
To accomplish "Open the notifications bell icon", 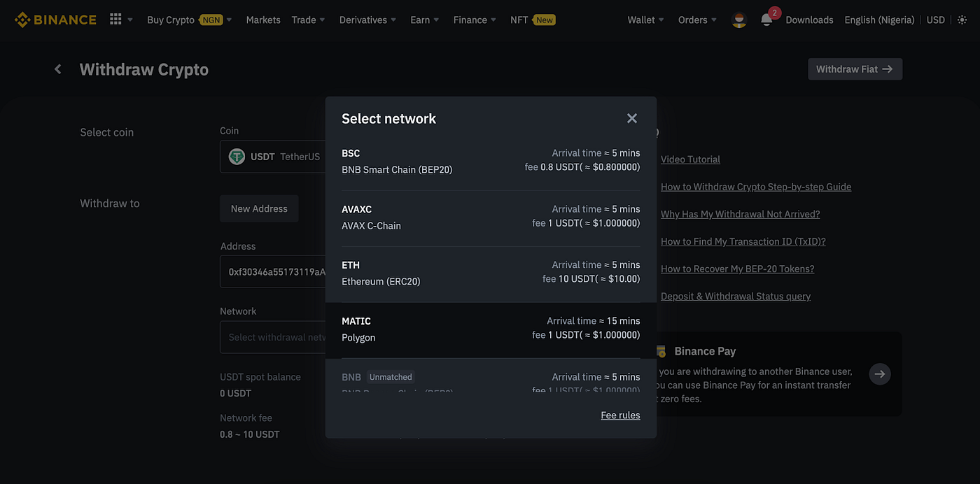I will tap(766, 20).
